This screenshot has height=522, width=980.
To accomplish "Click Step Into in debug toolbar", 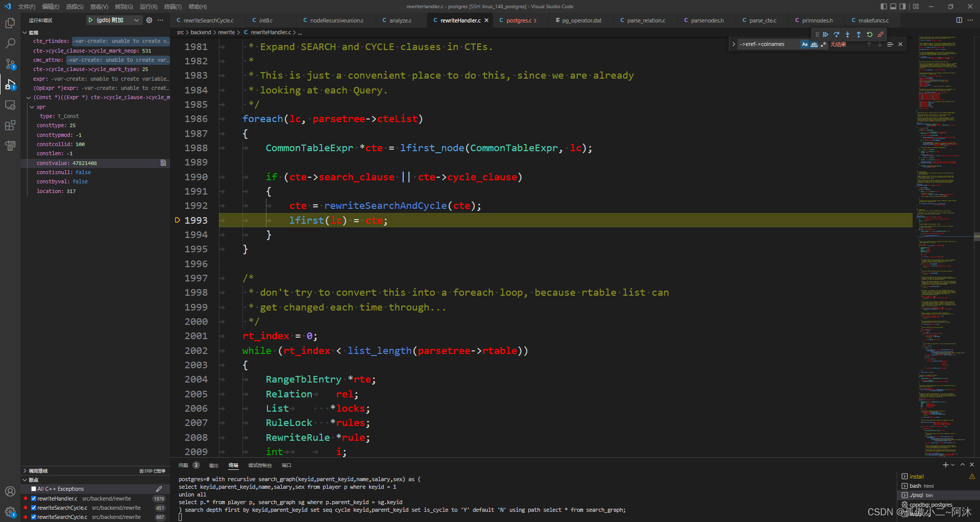I will [x=848, y=35].
